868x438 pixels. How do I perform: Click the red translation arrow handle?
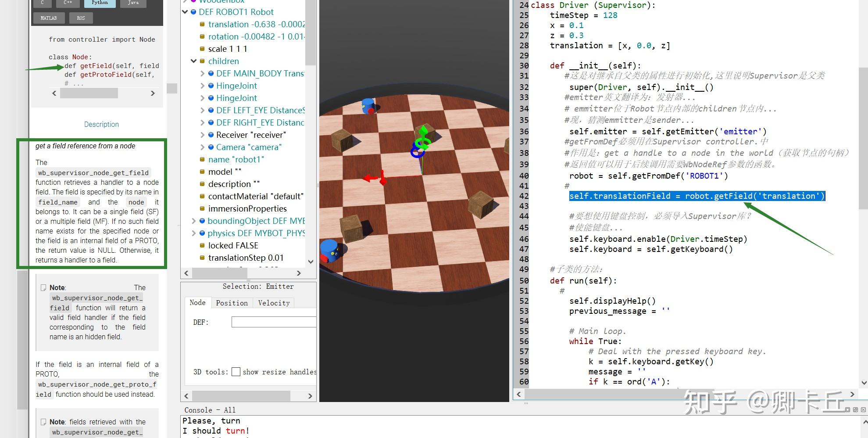(368, 178)
